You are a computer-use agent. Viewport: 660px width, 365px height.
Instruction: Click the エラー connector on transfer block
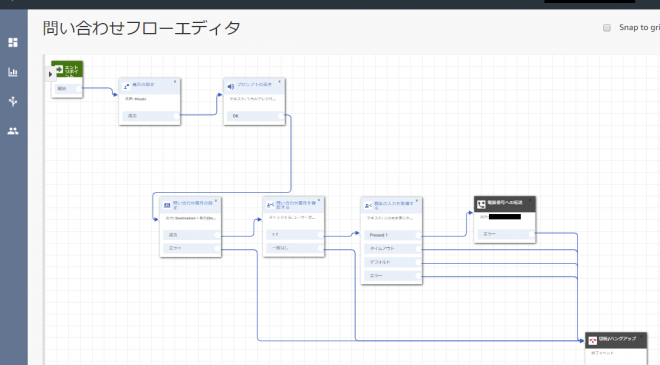coord(531,234)
